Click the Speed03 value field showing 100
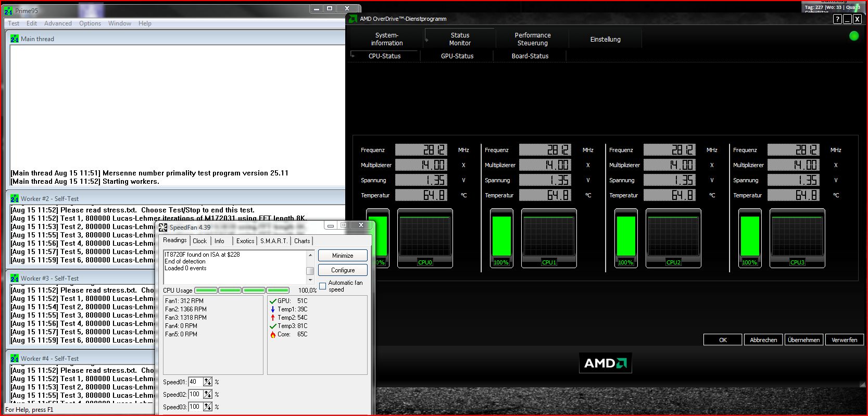Viewport: 868px width, 416px height. [x=196, y=407]
